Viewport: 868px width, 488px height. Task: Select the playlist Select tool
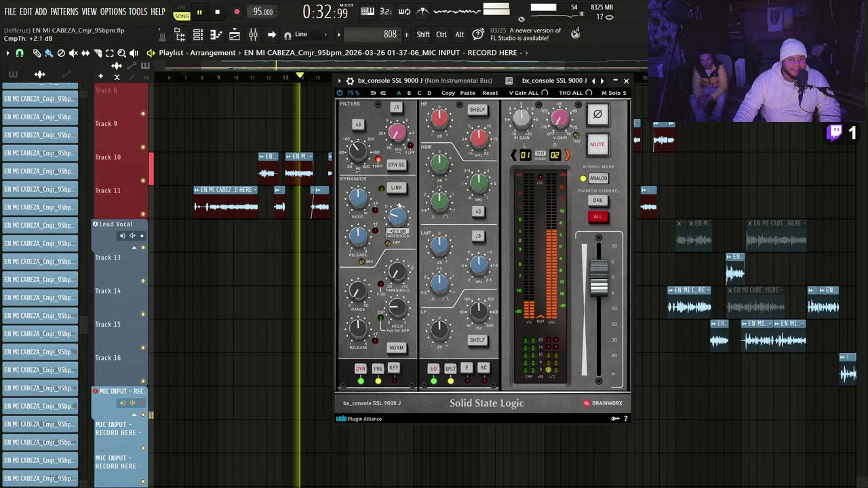tap(110, 53)
